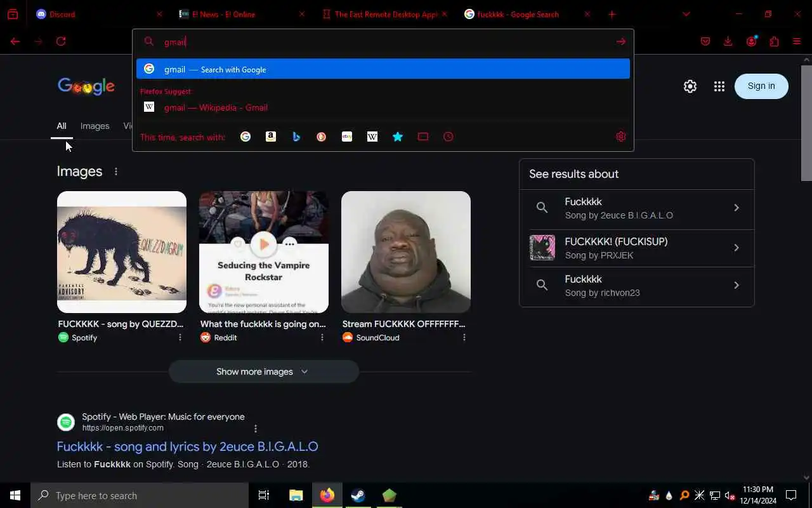This screenshot has width=812, height=508.
Task: Open more options for SoundCloud image result
Action: coord(464,338)
